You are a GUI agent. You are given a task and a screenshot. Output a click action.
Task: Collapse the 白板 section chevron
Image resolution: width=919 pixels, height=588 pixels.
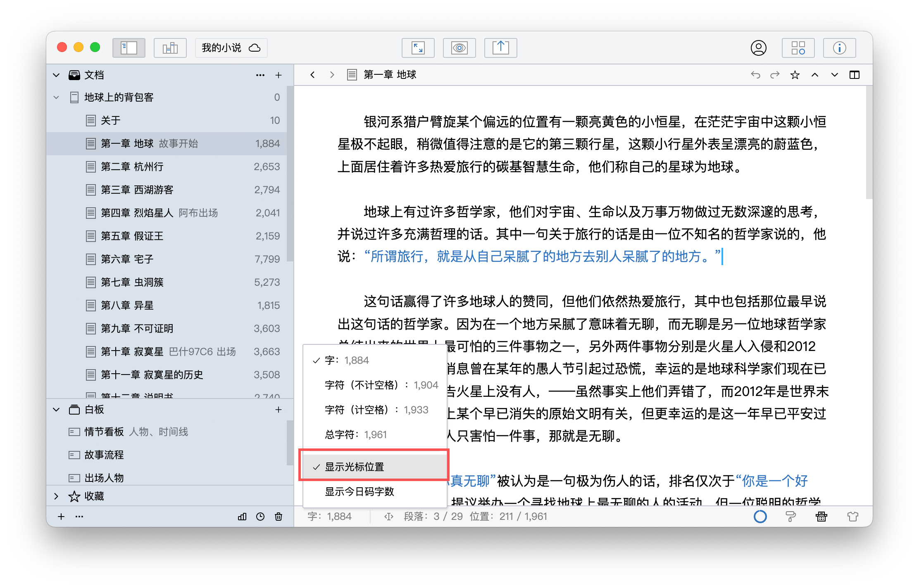coord(57,410)
